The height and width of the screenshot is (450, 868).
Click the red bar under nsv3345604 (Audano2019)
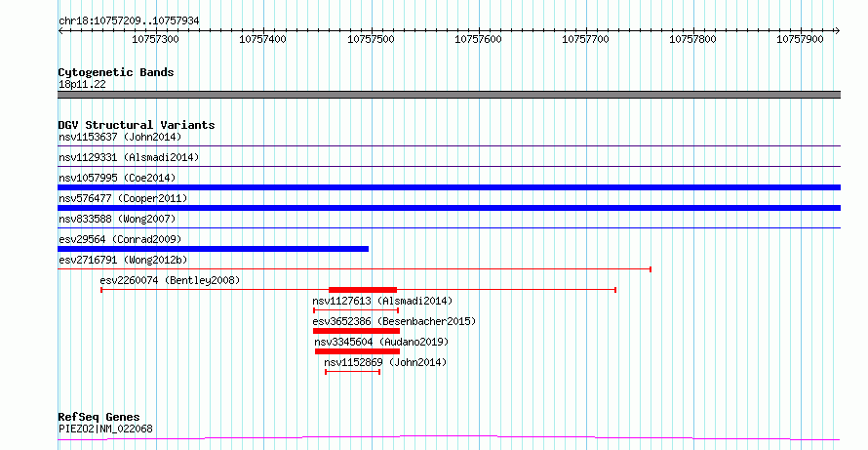point(357,351)
